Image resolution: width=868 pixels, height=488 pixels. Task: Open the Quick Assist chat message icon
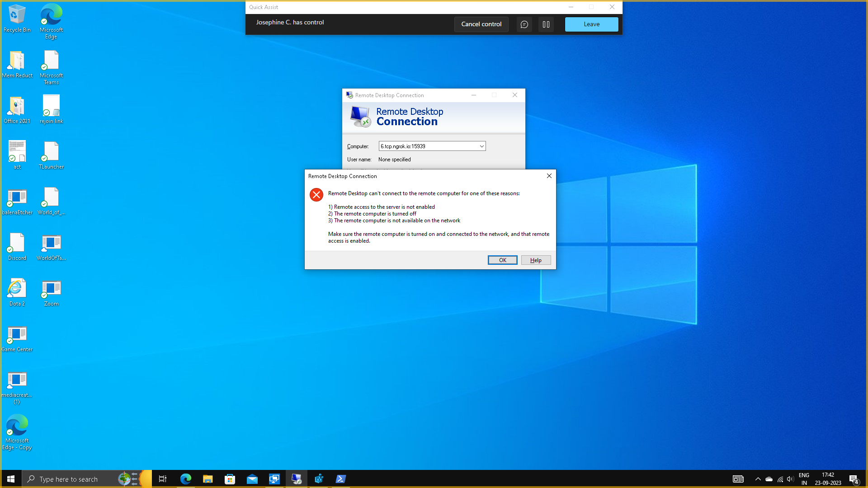coord(524,24)
